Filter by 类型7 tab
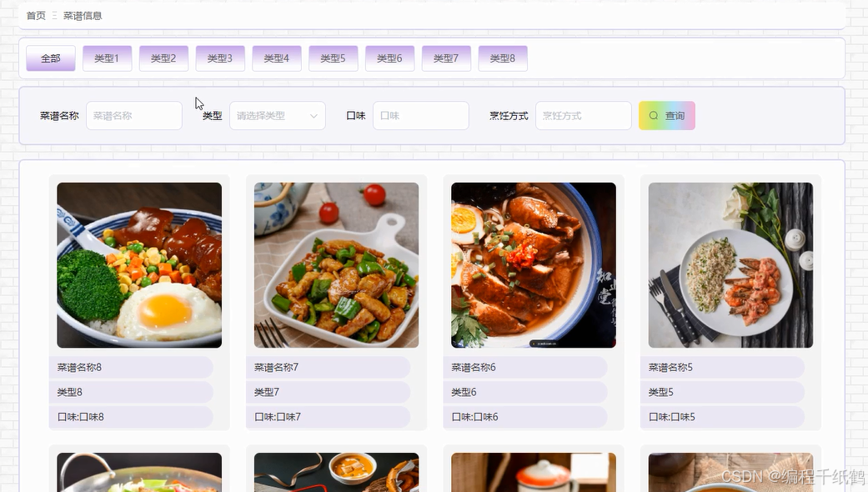Viewport: 868px width, 492px height. pyautogui.click(x=445, y=58)
